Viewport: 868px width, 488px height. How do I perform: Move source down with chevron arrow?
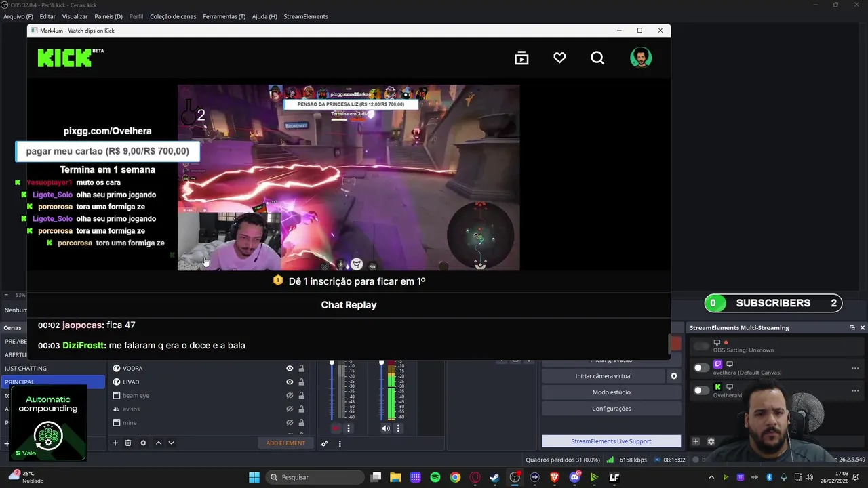171,443
